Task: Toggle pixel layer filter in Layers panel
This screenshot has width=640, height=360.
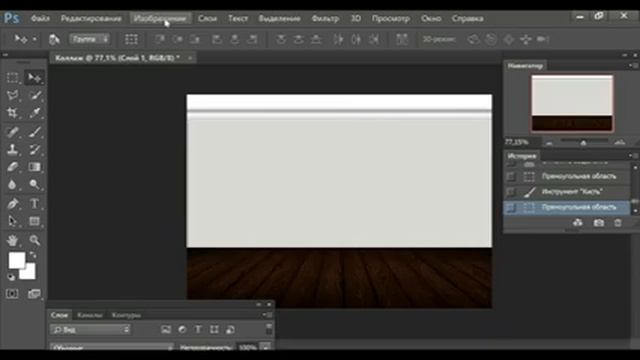Action: point(166,330)
